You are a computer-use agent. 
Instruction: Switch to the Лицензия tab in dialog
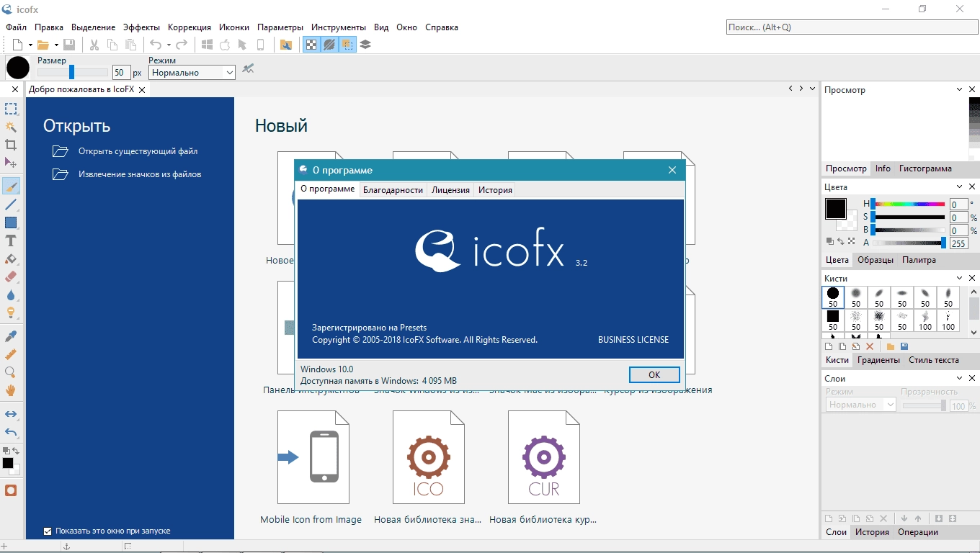tap(450, 190)
